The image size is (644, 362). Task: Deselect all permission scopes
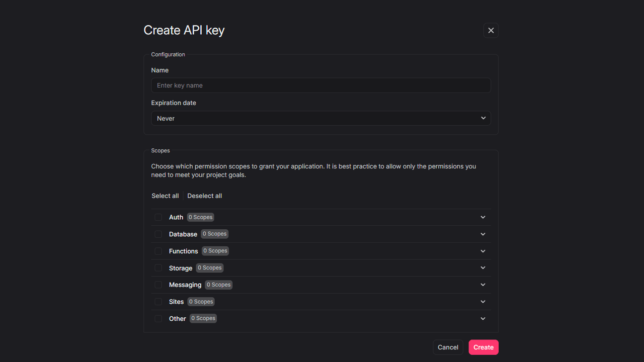(x=204, y=196)
